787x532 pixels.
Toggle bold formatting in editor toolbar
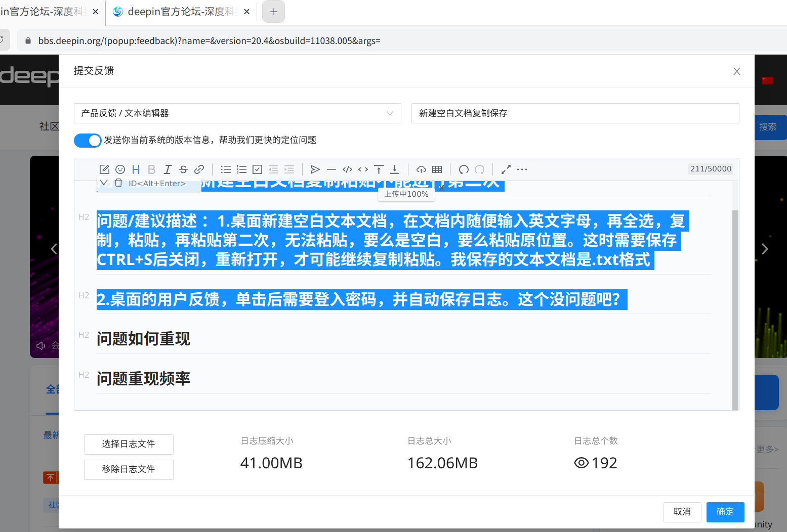tap(151, 169)
